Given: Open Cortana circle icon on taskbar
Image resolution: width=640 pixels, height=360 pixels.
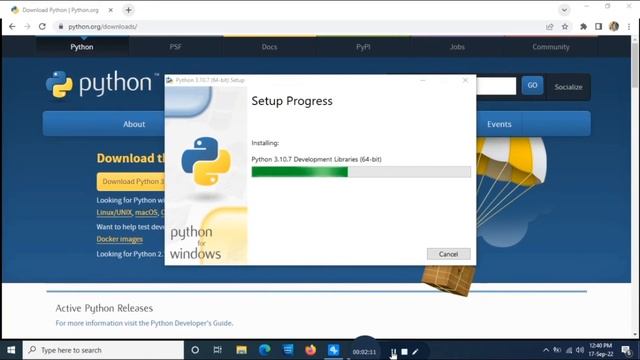Looking at the screenshot, I should pos(195,350).
